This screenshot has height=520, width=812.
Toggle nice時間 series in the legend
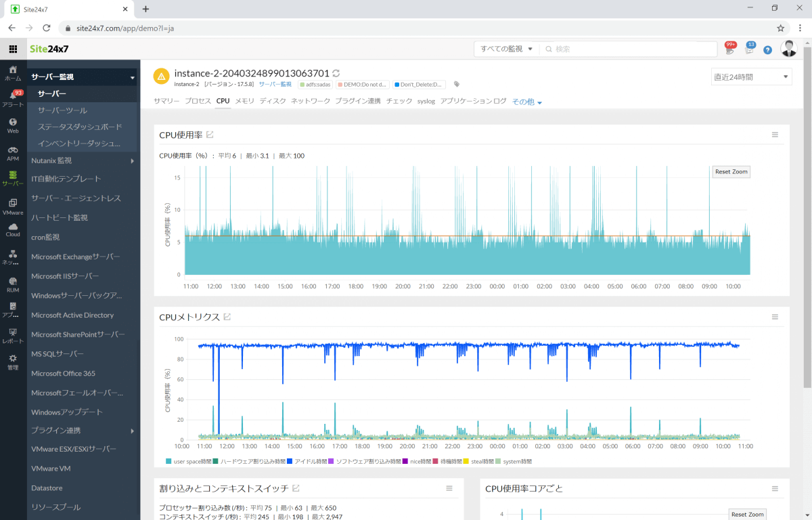click(418, 461)
